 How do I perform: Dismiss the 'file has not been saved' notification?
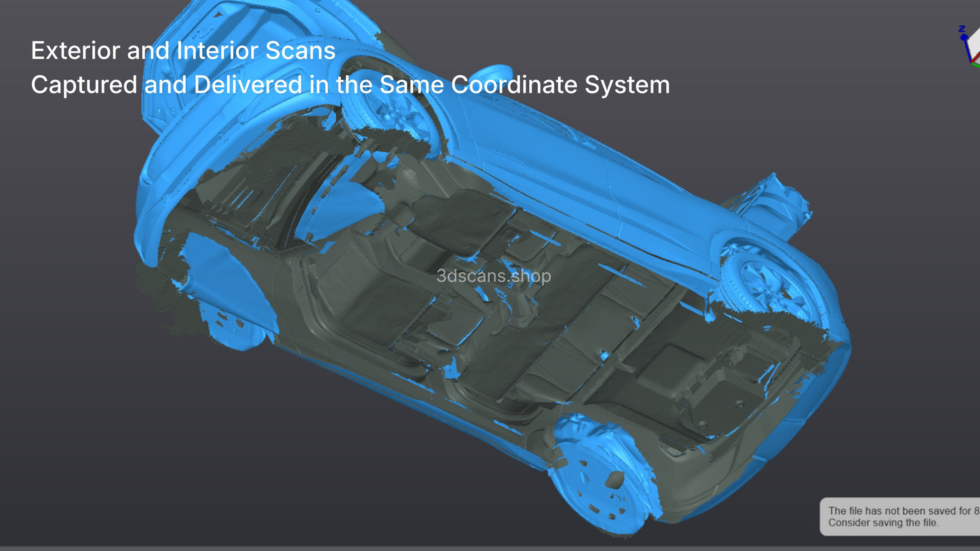902,516
